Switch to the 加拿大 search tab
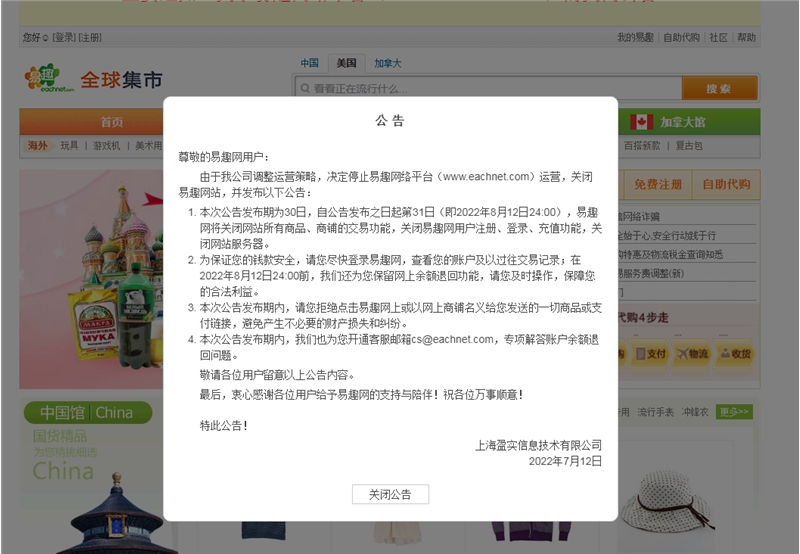 tap(388, 63)
